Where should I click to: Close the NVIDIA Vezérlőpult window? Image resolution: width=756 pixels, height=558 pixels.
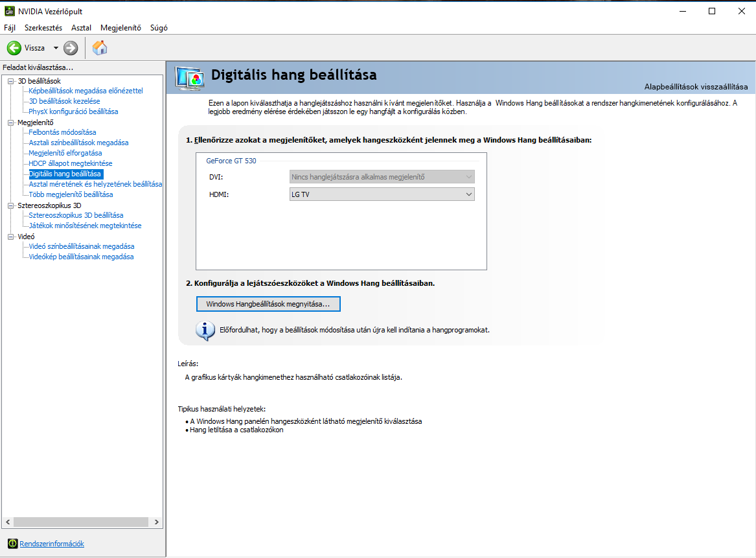pos(742,11)
